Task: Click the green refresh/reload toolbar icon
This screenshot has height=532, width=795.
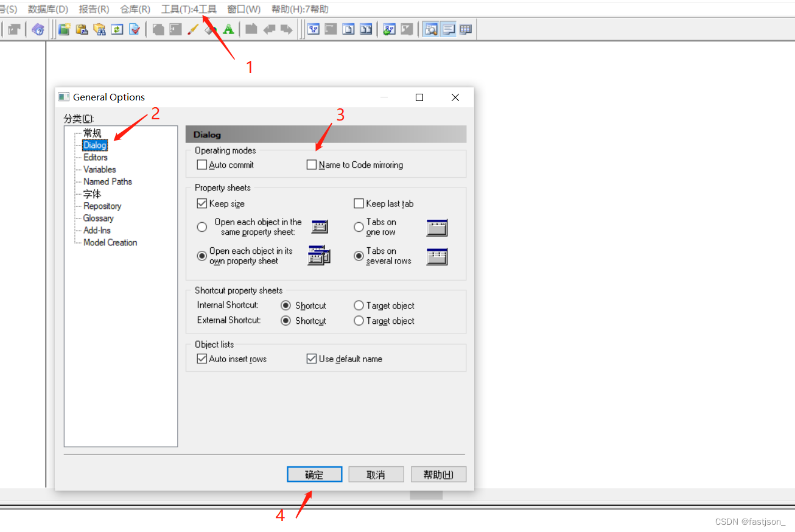Action: (117, 29)
